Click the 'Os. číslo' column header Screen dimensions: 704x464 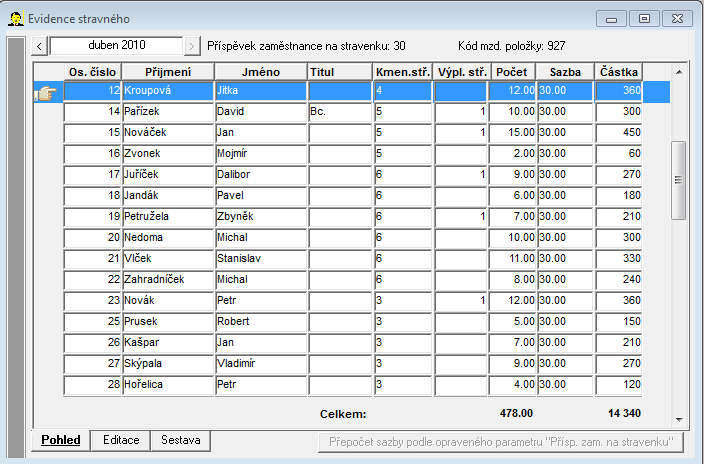tap(92, 72)
